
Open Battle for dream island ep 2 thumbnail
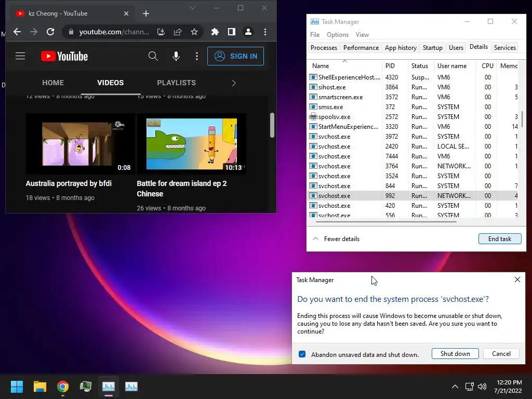tap(191, 144)
